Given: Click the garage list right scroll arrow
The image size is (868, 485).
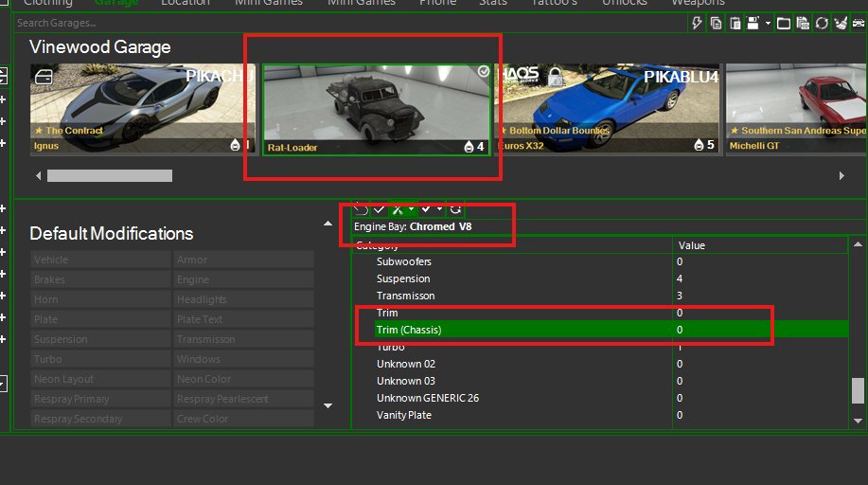Looking at the screenshot, I should click(841, 175).
